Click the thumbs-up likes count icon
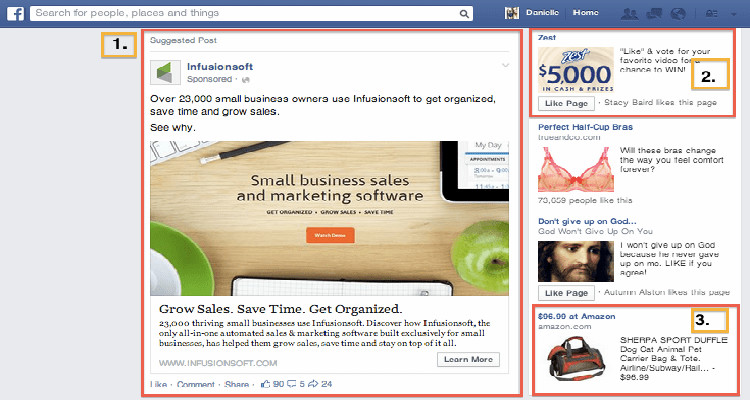This screenshot has width=750, height=400. (x=266, y=384)
